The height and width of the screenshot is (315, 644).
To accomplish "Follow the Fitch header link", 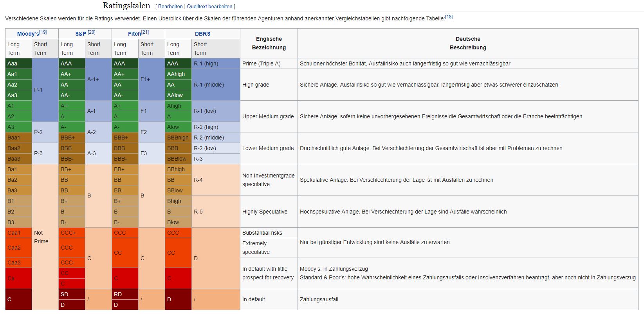I will 134,34.
